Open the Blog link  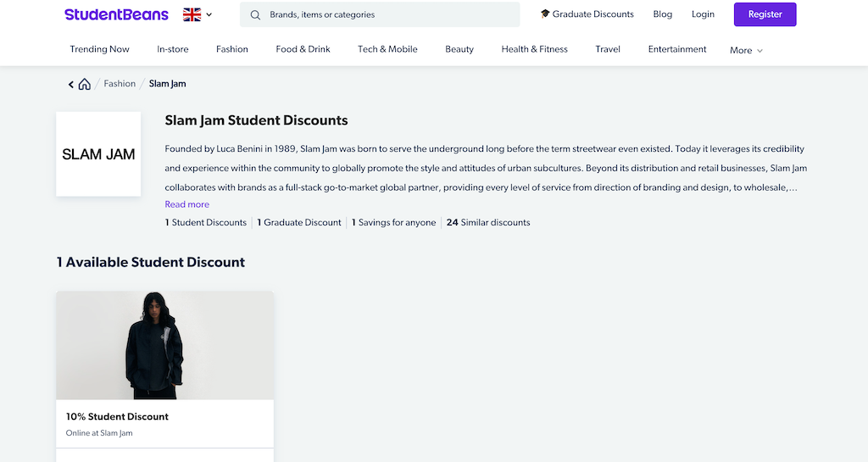663,14
